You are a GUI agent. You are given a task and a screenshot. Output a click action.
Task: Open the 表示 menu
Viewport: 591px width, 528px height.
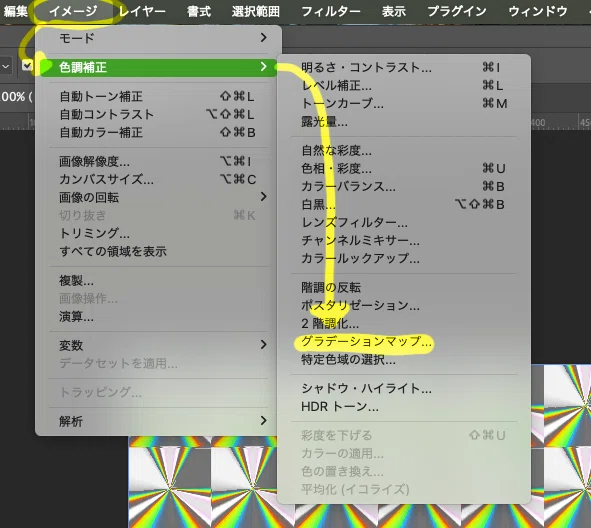(393, 11)
